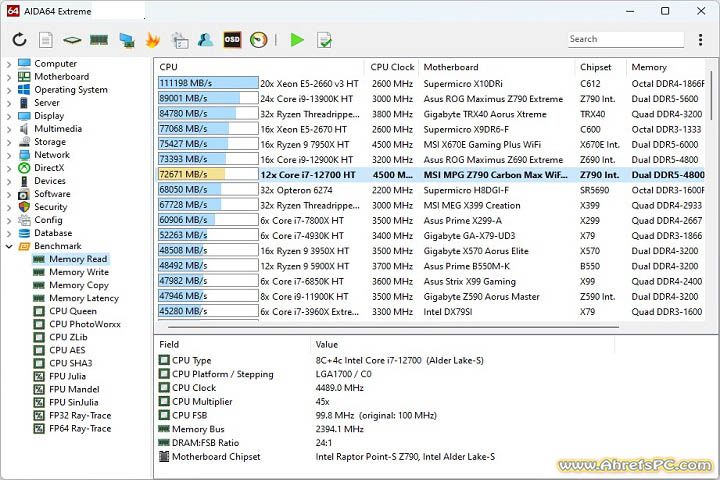Open the OSD panel icon
This screenshot has height=480, width=720.
tap(232, 40)
